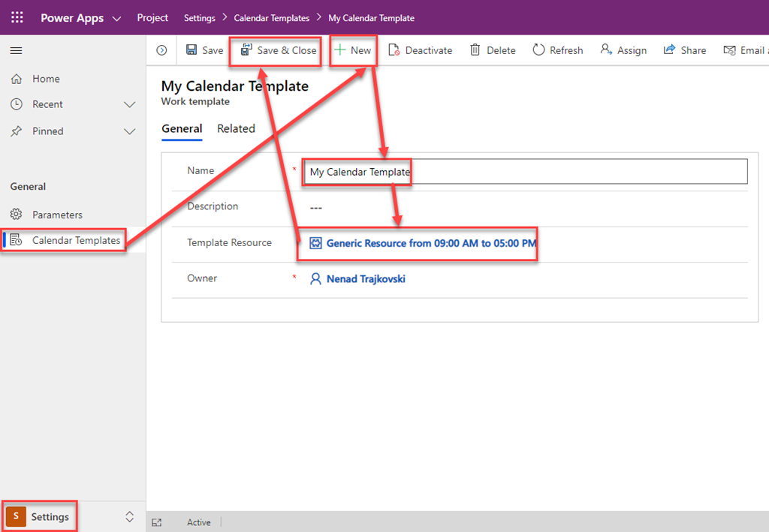This screenshot has height=532, width=769.
Task: Open the Power Apps dropdown chevron
Action: point(116,18)
